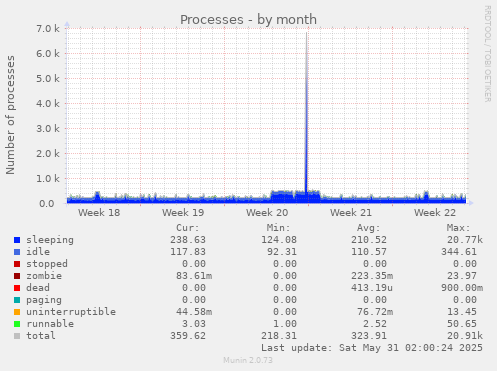This screenshot has width=497, height=371.
Task: Click the 'Cur:' column header
Action: 188,228
